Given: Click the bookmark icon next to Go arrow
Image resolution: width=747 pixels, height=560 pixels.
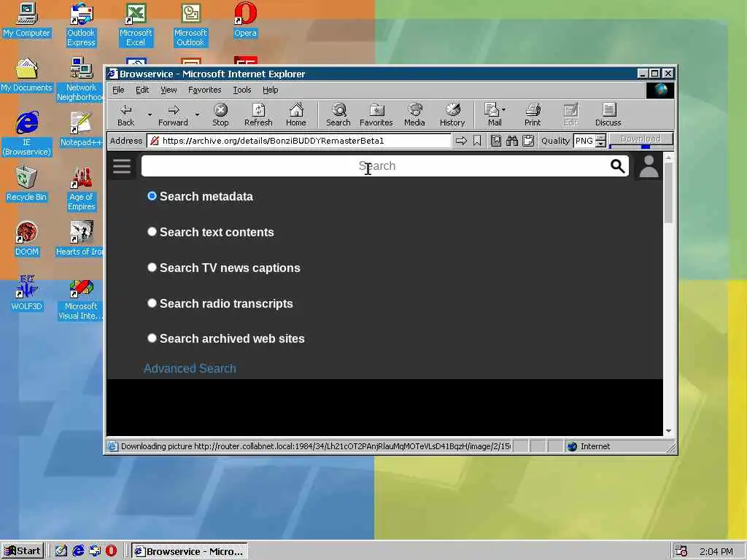Looking at the screenshot, I should (x=477, y=141).
